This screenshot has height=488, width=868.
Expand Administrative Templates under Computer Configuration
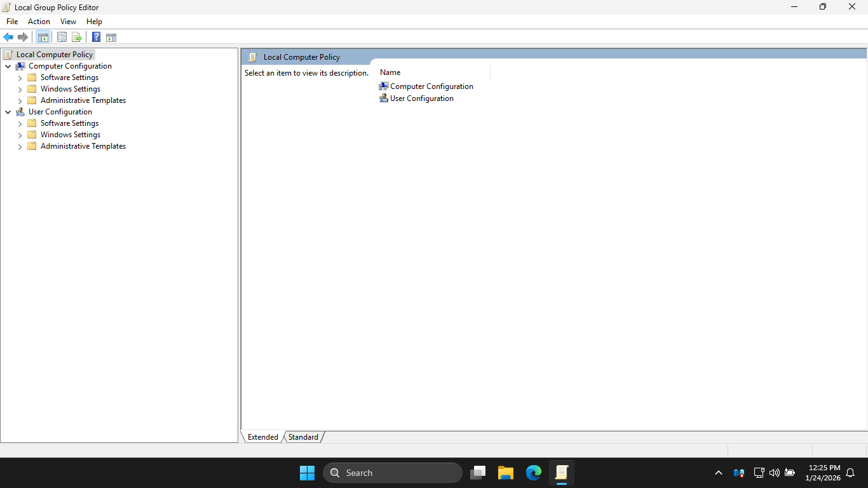click(20, 100)
